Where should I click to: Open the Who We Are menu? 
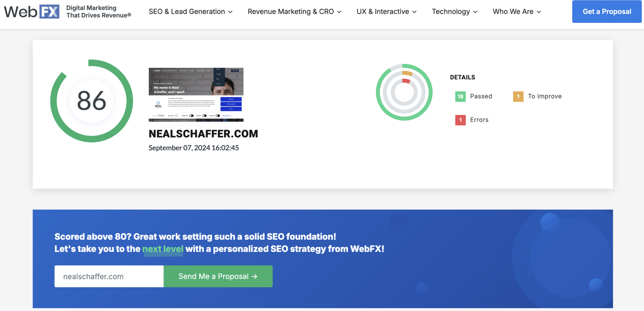tap(517, 12)
